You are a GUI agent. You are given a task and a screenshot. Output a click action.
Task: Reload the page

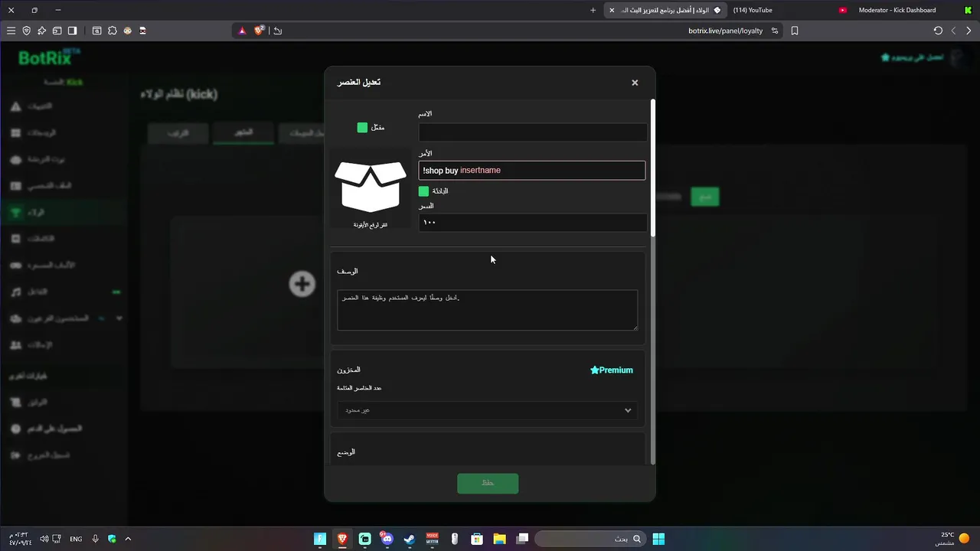[938, 31]
